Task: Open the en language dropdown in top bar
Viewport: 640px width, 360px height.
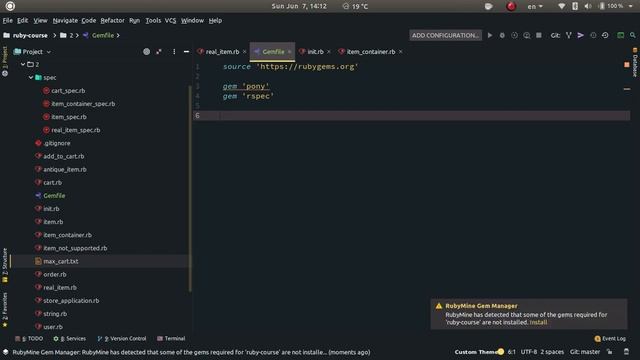Action: point(535,6)
